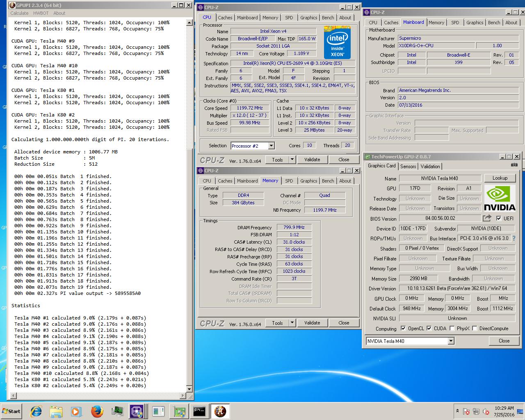The image size is (525, 420).
Task: Open the system monitor icon in taskbar
Action: [x=117, y=411]
